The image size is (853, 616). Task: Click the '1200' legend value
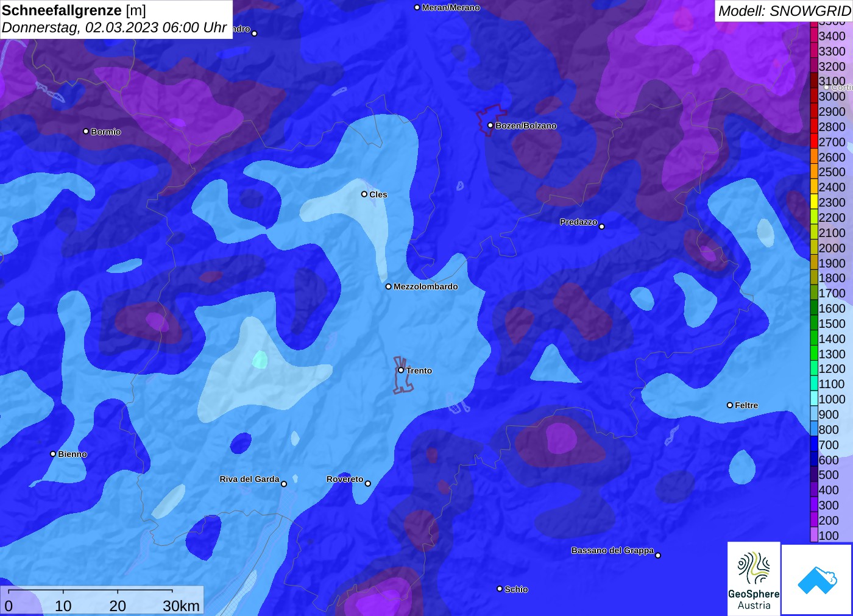pos(832,369)
